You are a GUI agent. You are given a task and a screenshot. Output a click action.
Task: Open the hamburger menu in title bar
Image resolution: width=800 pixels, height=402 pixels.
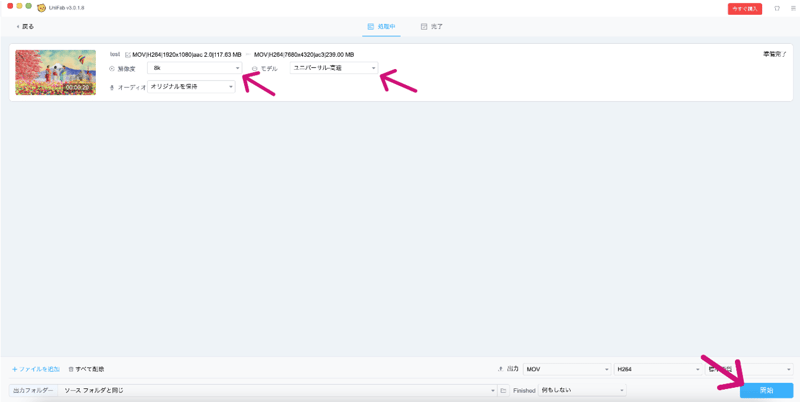793,9
